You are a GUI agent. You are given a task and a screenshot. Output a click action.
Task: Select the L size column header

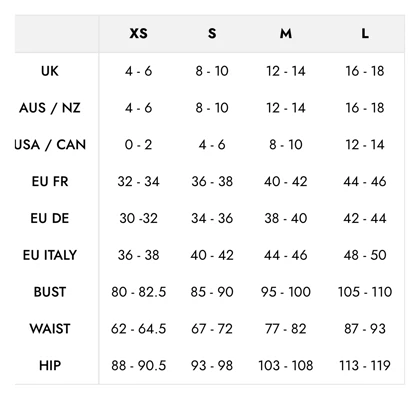pos(365,33)
